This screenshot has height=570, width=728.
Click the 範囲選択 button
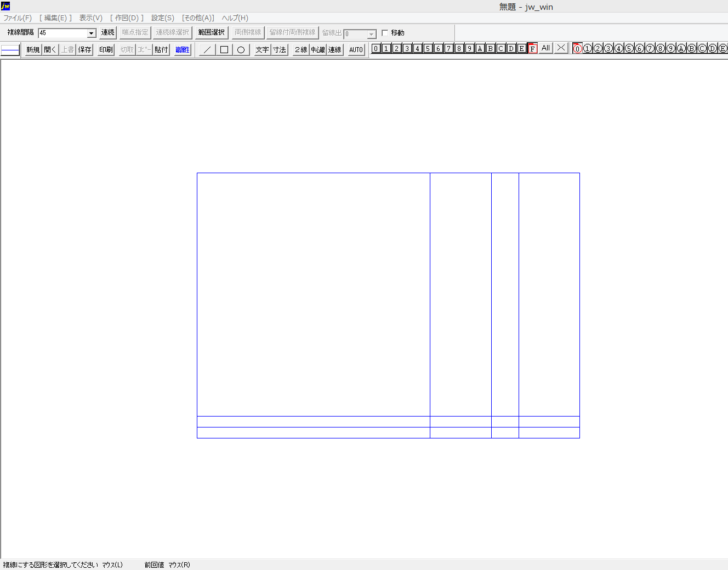pyautogui.click(x=211, y=32)
